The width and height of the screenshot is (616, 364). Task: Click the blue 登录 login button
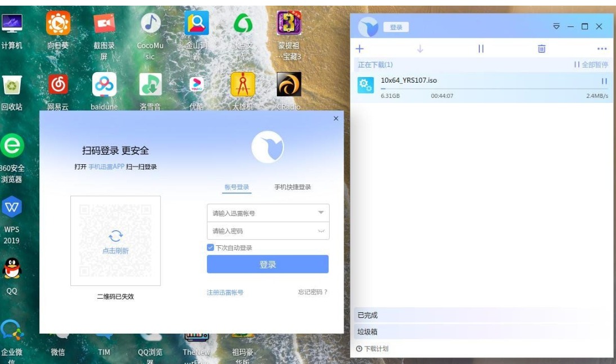[268, 264]
